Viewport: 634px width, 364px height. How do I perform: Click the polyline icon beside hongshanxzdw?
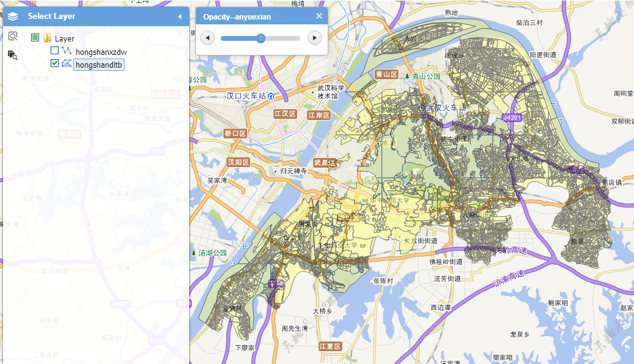click(67, 51)
